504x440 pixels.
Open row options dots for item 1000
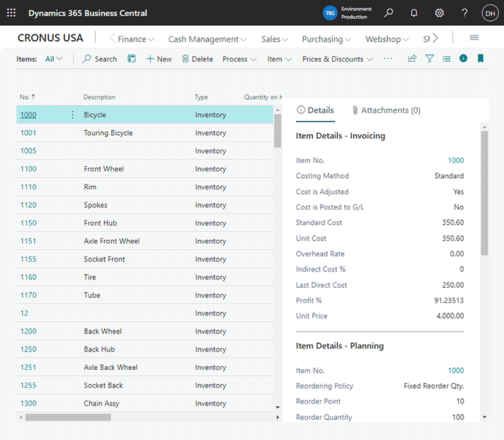[x=73, y=114]
